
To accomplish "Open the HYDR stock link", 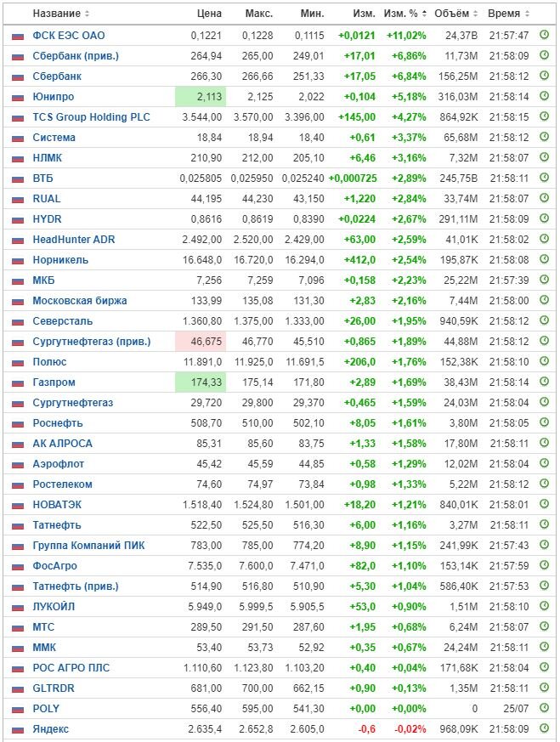I will tap(47, 219).
